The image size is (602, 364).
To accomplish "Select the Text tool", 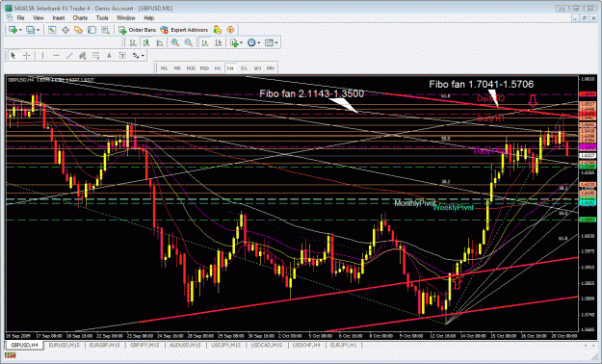I will coord(109,56).
